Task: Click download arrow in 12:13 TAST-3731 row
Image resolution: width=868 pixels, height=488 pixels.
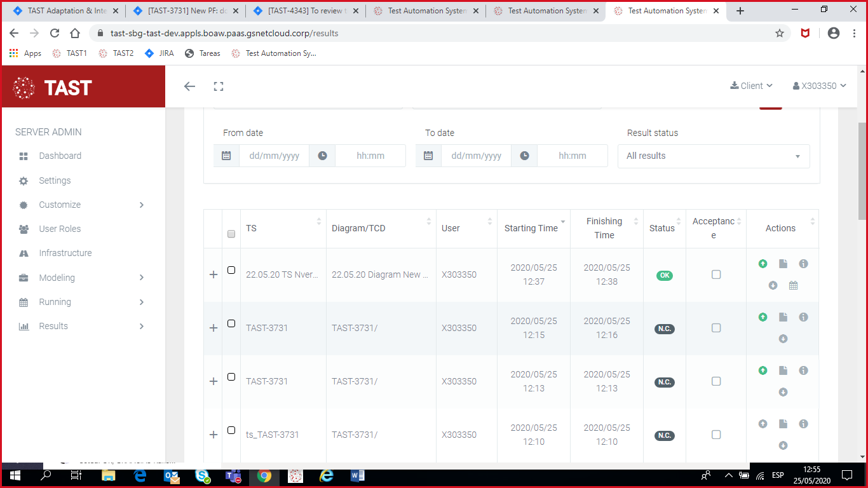Action: pyautogui.click(x=783, y=392)
